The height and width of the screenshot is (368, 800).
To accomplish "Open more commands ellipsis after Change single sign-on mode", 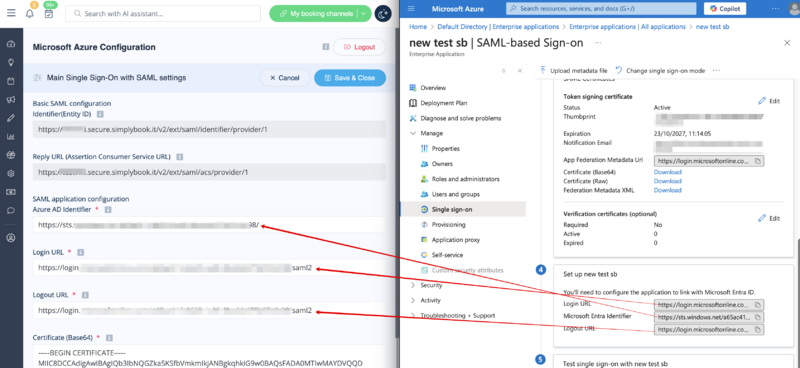I will tap(716, 70).
